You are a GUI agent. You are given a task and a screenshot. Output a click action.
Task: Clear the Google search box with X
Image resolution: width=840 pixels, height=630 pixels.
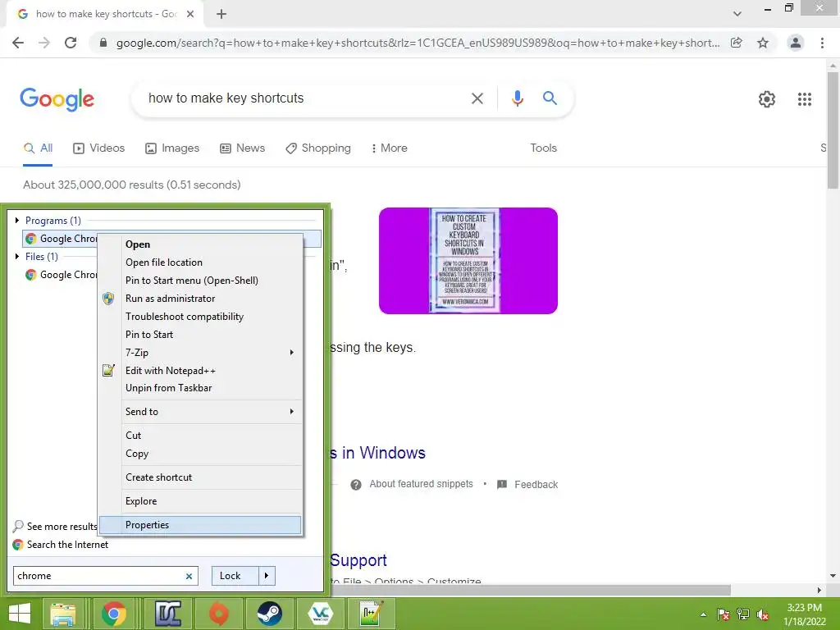point(477,98)
